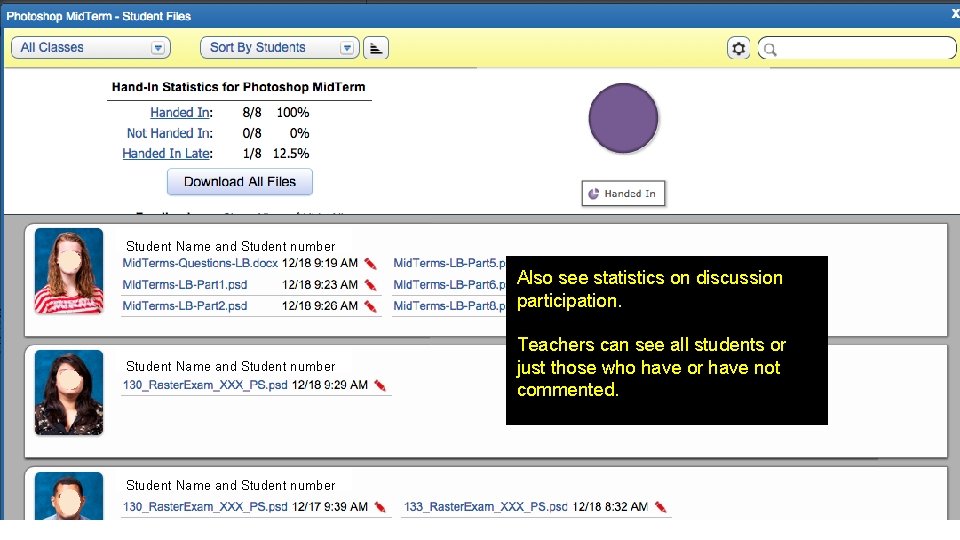The image size is (960, 540).
Task: Open 130_RasterExam_XXX_PS.psd dated 12/17 9:39 AM
Action: coord(205,507)
